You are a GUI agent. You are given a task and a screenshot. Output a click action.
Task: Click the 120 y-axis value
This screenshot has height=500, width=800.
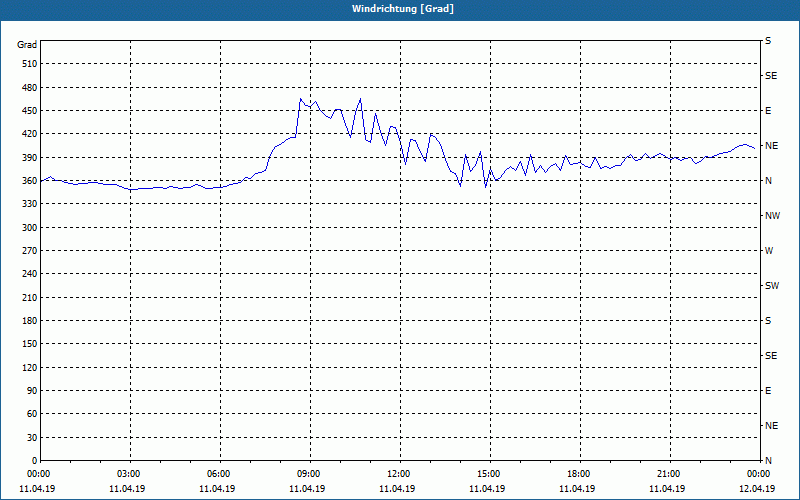pos(30,367)
